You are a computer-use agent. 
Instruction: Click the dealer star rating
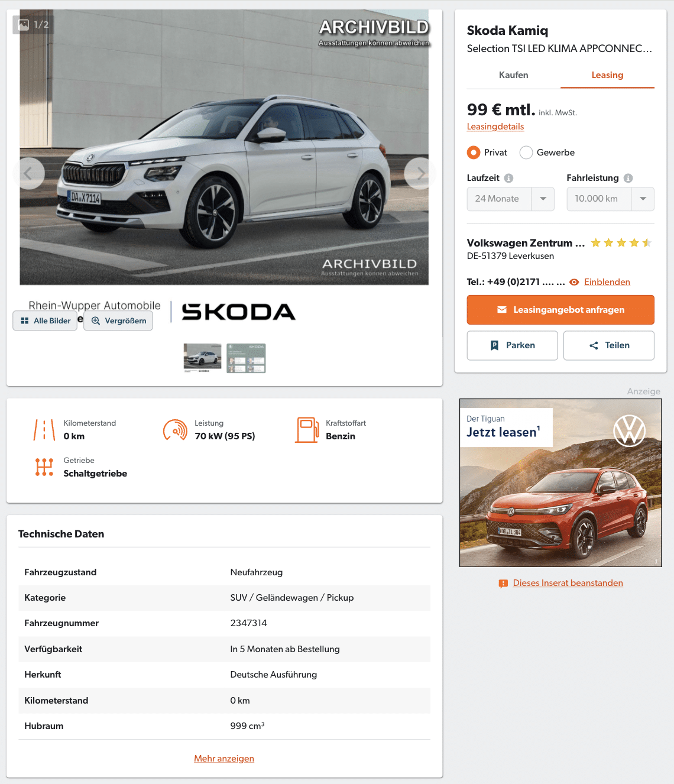[621, 243]
